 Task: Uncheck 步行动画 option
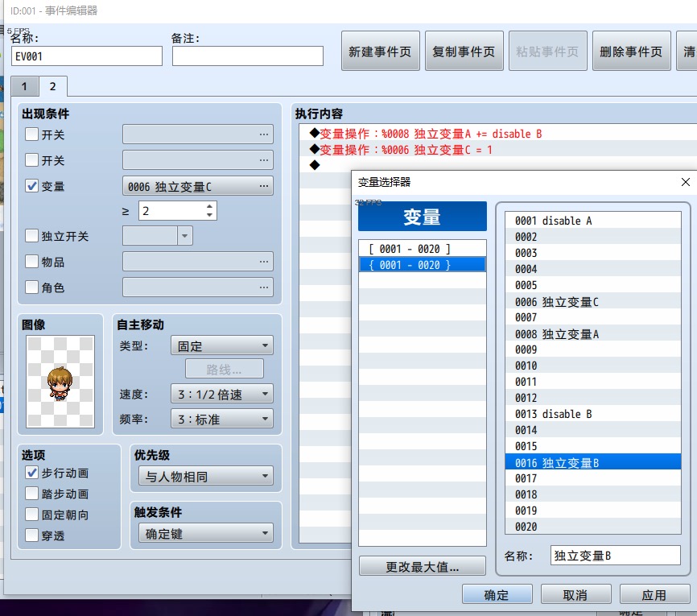(31, 473)
